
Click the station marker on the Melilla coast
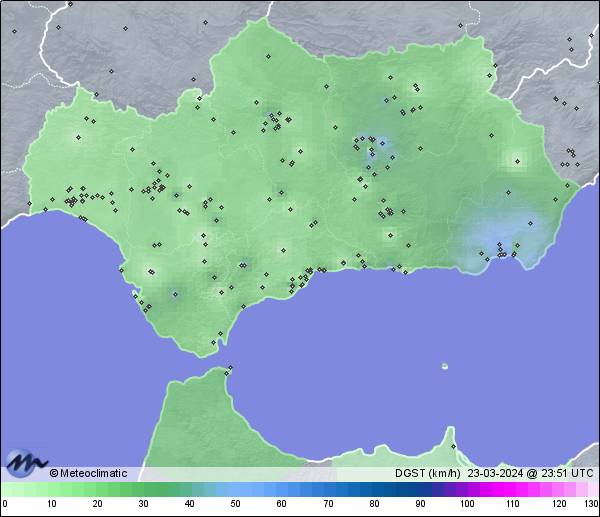pyautogui.click(x=453, y=446)
